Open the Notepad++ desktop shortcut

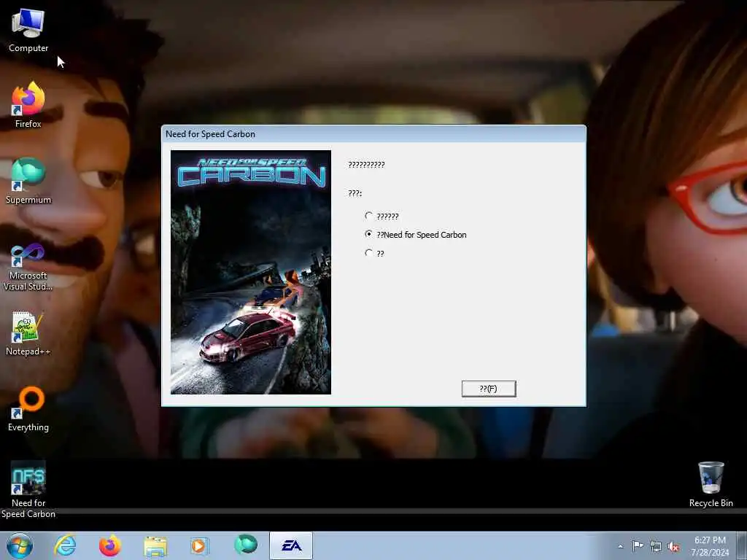pos(28,333)
